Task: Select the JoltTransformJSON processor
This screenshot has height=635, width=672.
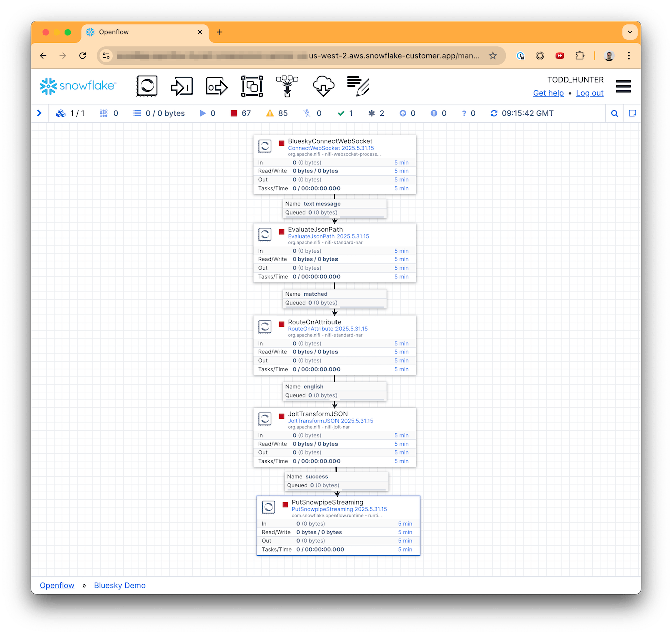Action: click(x=334, y=437)
